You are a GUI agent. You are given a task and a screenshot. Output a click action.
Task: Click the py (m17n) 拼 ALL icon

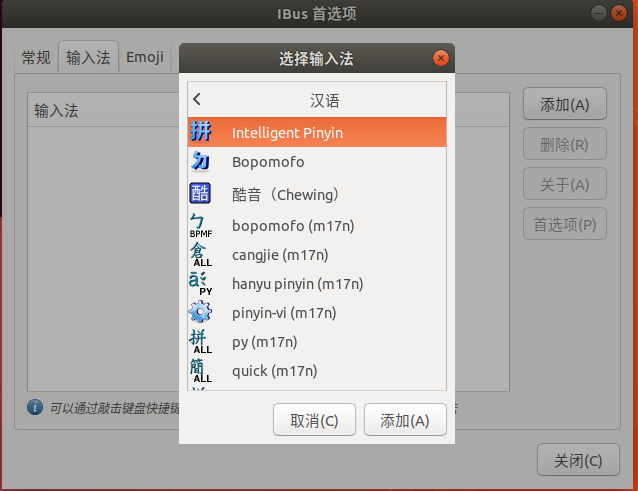pos(201,342)
